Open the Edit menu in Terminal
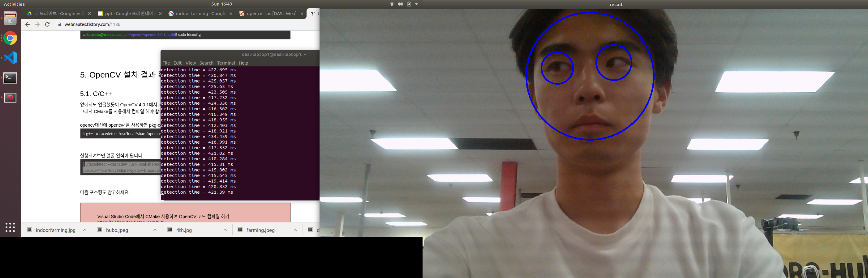Viewport: 868px width, 278px height. 178,63
